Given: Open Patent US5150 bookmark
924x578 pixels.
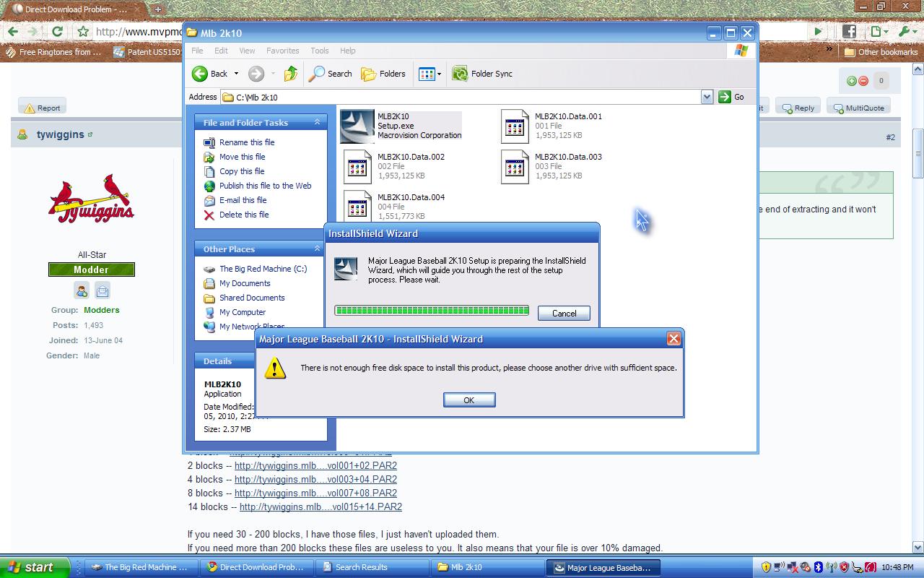Looking at the screenshot, I should [147, 52].
